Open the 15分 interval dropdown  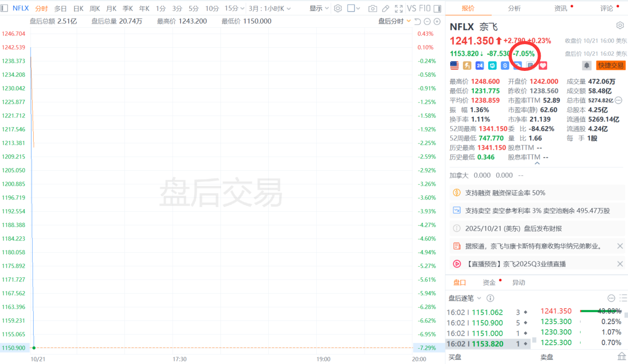(x=234, y=8)
